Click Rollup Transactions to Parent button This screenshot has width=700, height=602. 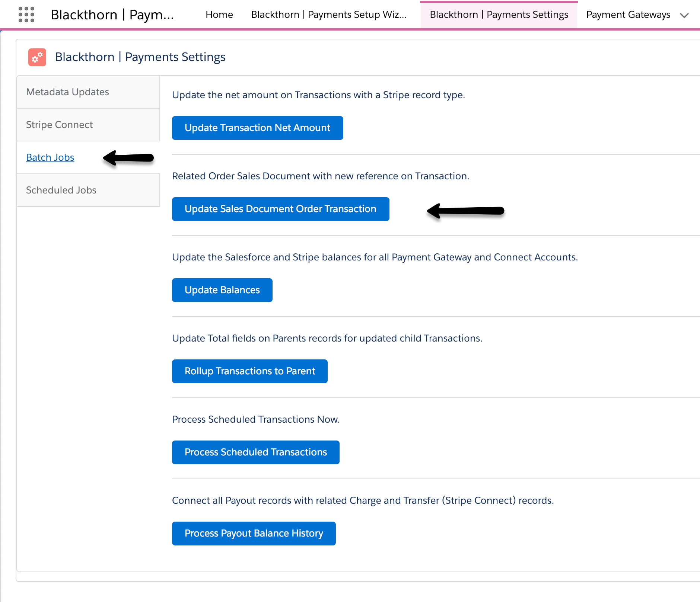pyautogui.click(x=249, y=371)
